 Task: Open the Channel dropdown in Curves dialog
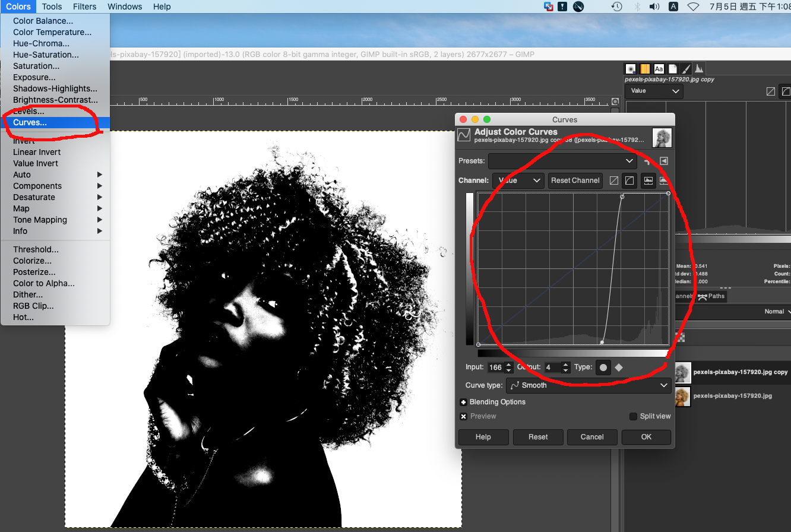tap(518, 180)
